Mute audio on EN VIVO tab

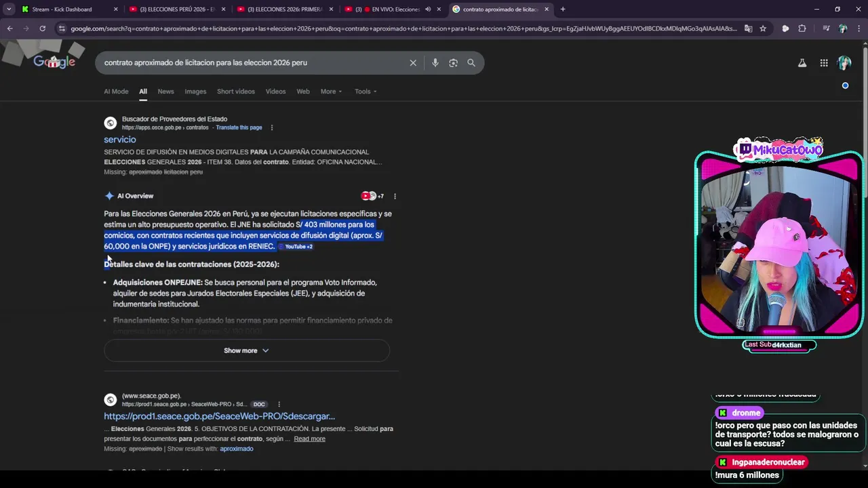428,9
